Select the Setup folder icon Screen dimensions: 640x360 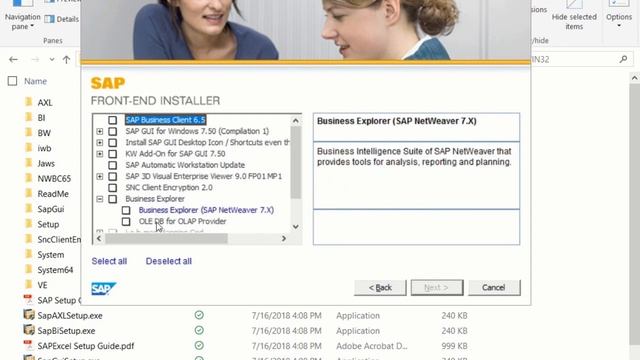click(29, 224)
